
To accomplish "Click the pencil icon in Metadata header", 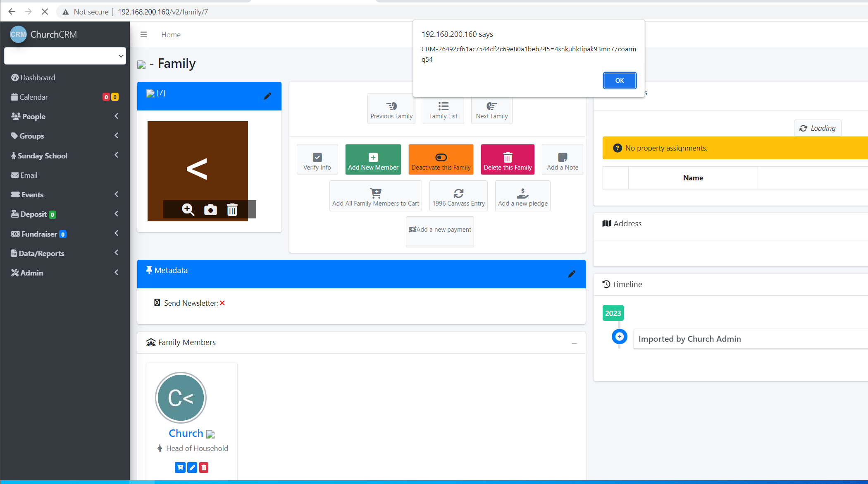I will point(572,274).
